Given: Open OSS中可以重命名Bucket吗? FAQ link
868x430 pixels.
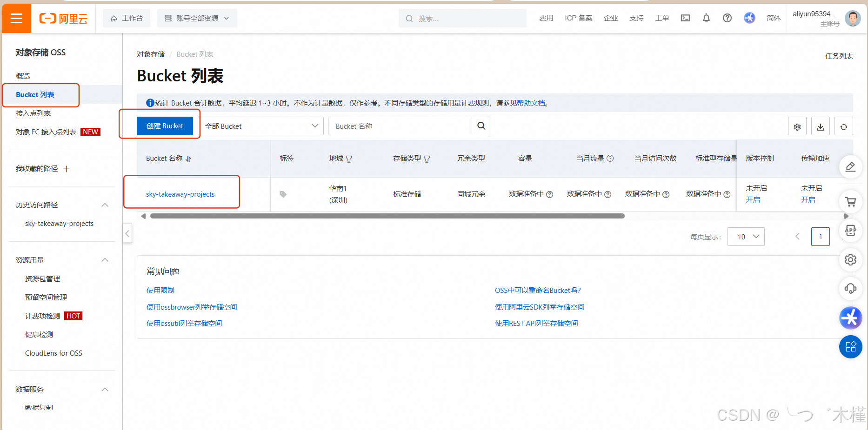Looking at the screenshot, I should tap(538, 290).
